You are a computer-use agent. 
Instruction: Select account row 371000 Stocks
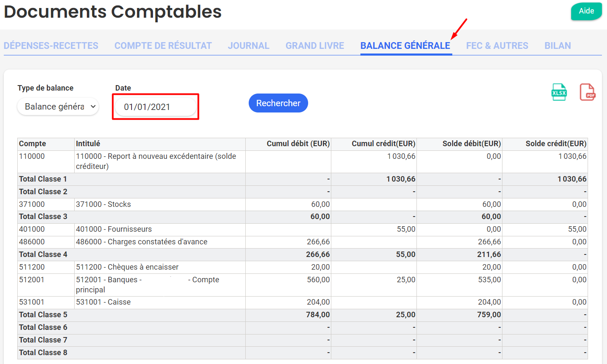point(103,204)
